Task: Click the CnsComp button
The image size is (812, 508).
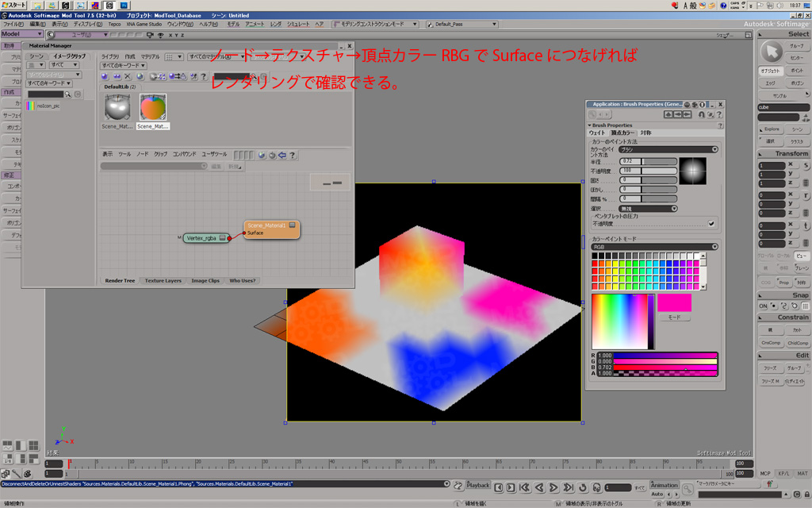Action: 771,343
